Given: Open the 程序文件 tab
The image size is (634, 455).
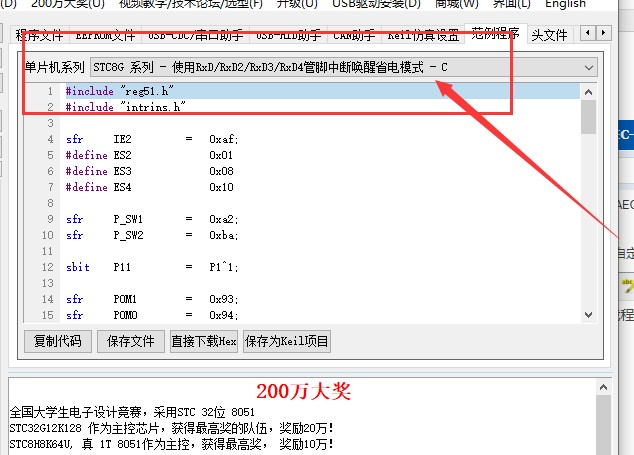Looking at the screenshot, I should [x=39, y=35].
